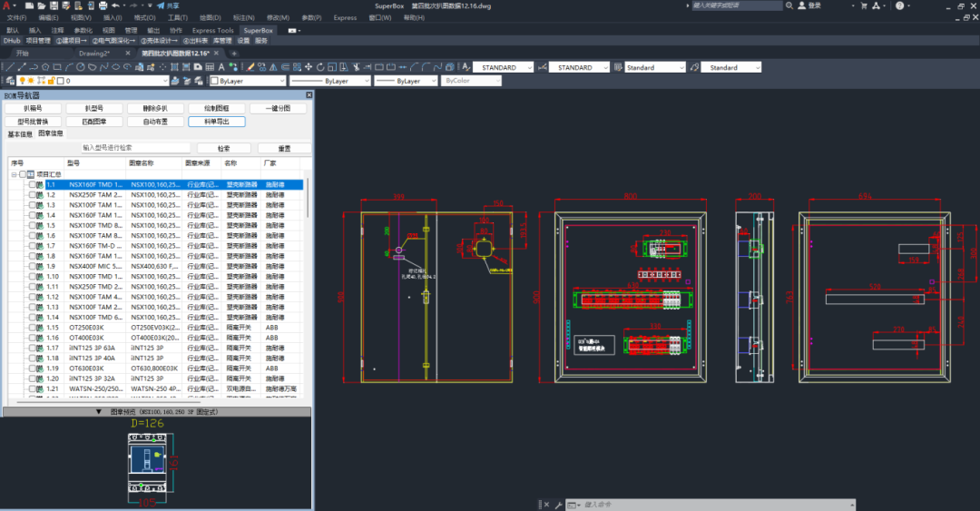
Task: Click the search magnifier icon in title bar
Action: point(789,5)
